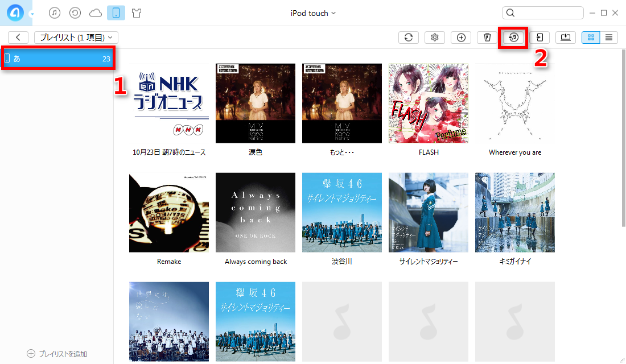Click the 10月23日 朝7時のニュース title

(169, 152)
